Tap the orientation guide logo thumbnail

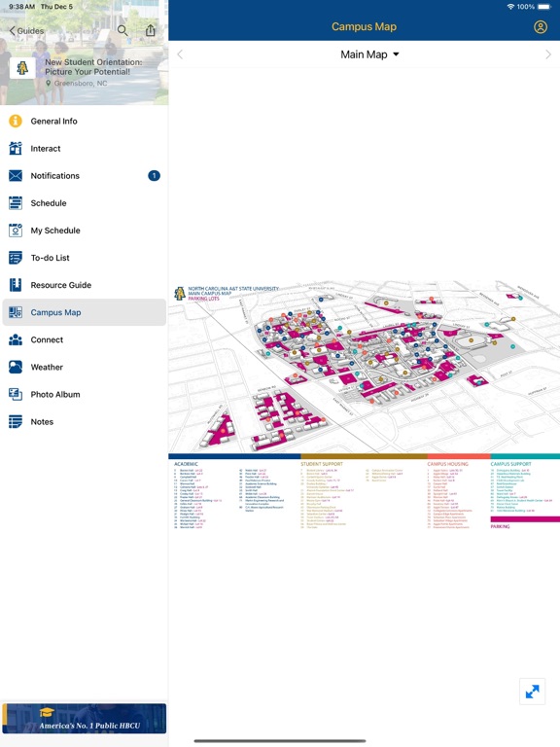[22, 68]
